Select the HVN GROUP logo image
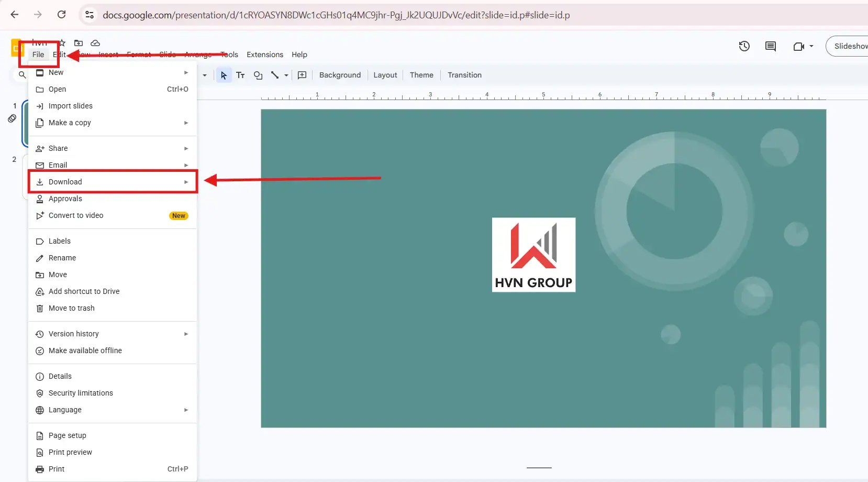Image resolution: width=868 pixels, height=482 pixels. click(533, 255)
